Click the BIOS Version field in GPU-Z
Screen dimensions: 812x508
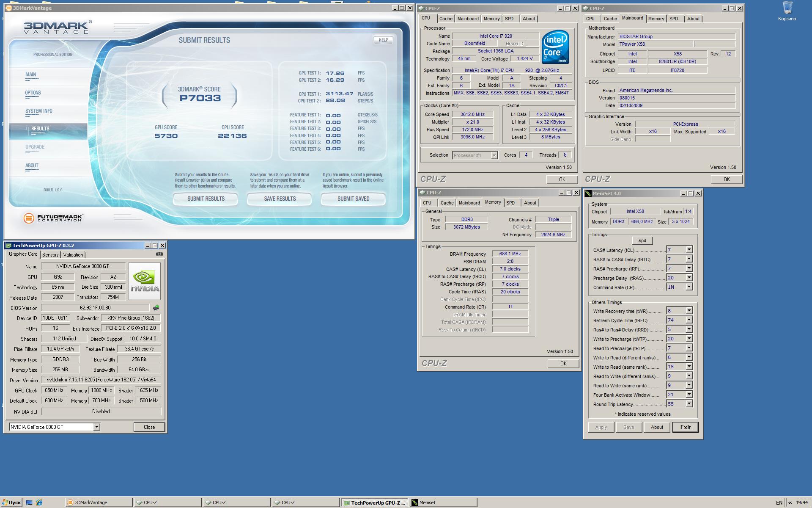tap(95, 308)
